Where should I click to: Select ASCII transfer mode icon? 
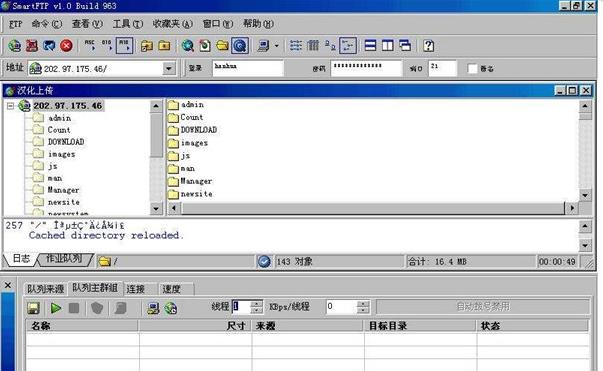[90, 45]
